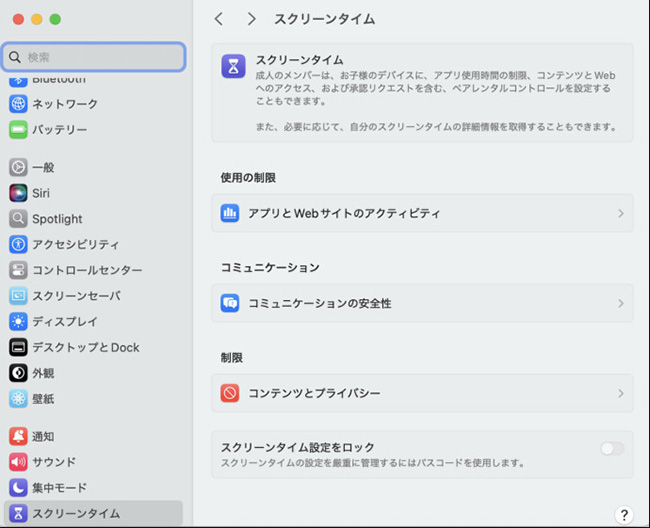The image size is (650, 528).
Task: Click the purple hourglass header icon
Action: point(233,66)
